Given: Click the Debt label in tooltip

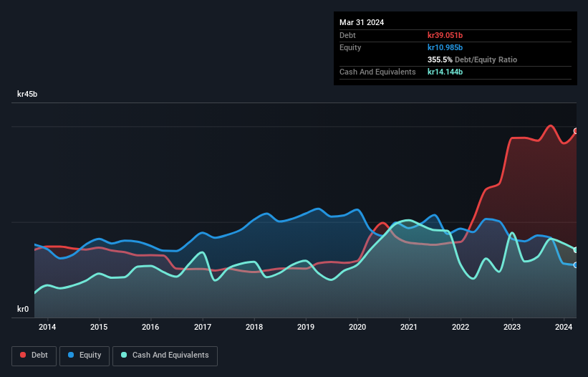Looking at the screenshot, I should [x=347, y=35].
